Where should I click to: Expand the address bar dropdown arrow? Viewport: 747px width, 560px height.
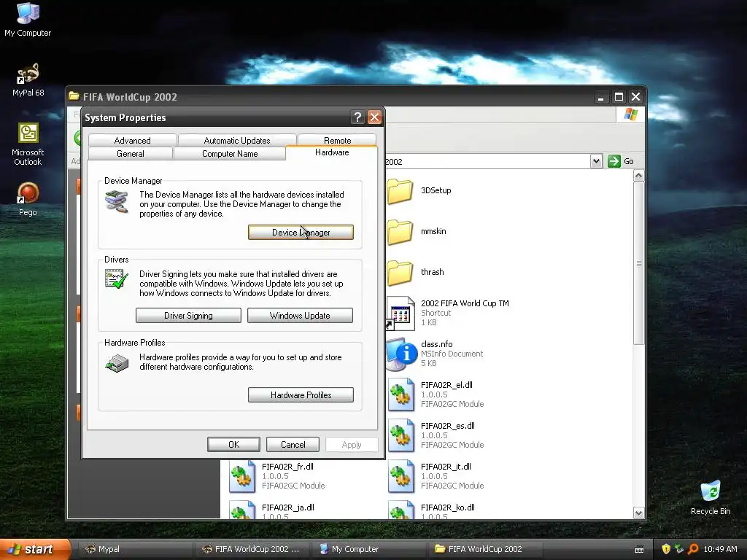point(596,161)
